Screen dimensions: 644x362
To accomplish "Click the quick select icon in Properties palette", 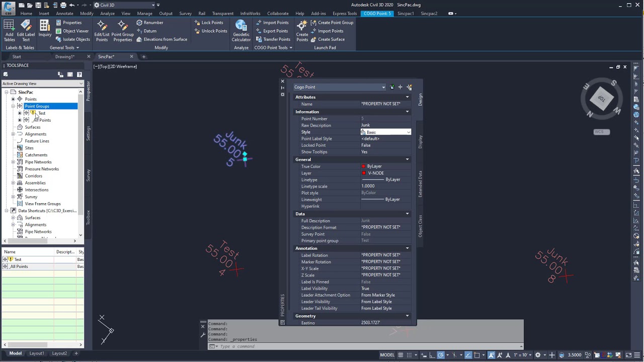I will pos(409,87).
